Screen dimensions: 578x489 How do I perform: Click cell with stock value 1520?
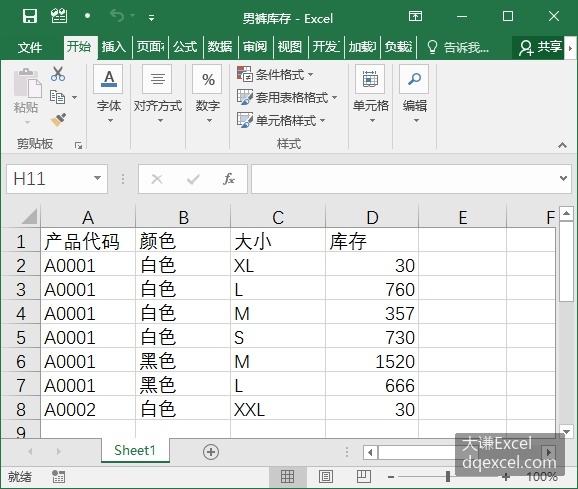tap(372, 361)
